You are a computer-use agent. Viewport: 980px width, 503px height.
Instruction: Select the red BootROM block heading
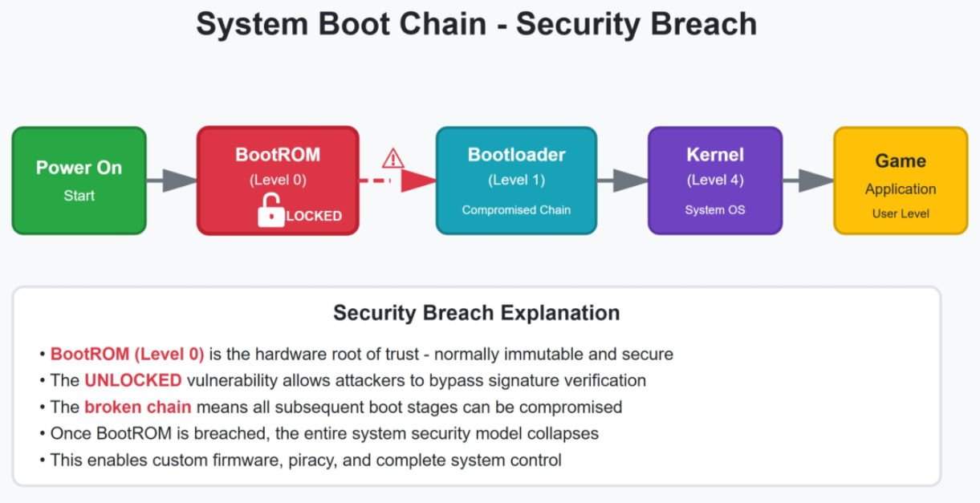coord(277,154)
